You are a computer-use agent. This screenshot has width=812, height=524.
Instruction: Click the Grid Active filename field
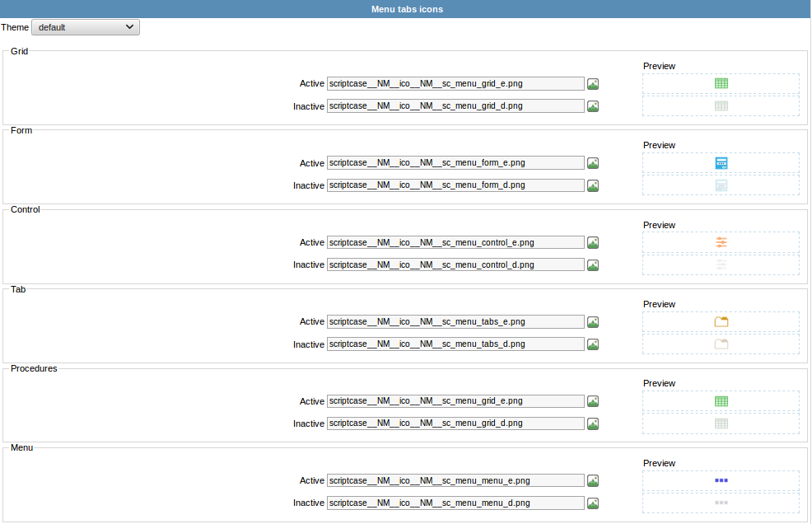point(455,83)
